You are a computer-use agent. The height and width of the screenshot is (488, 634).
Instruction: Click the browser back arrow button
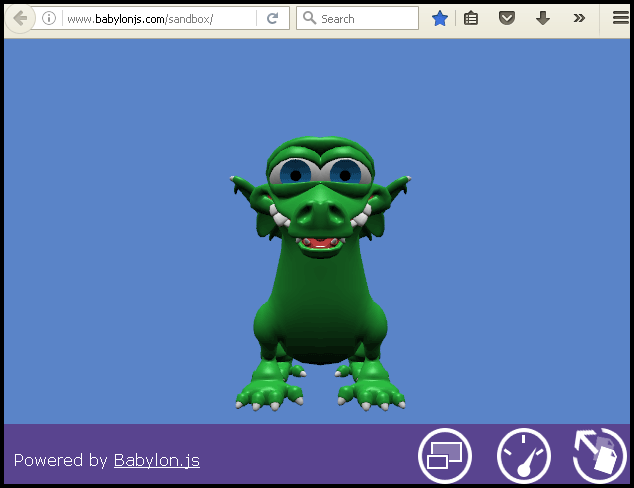tap(19, 18)
